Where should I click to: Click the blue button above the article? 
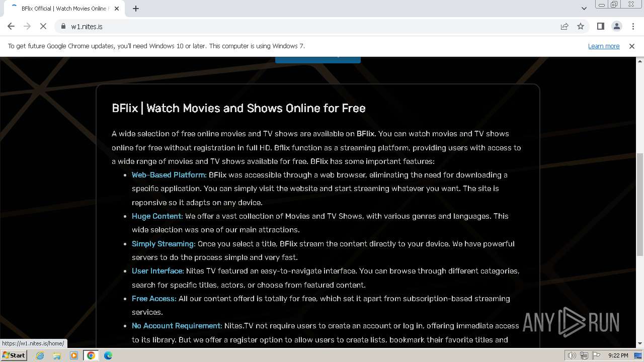click(318, 60)
